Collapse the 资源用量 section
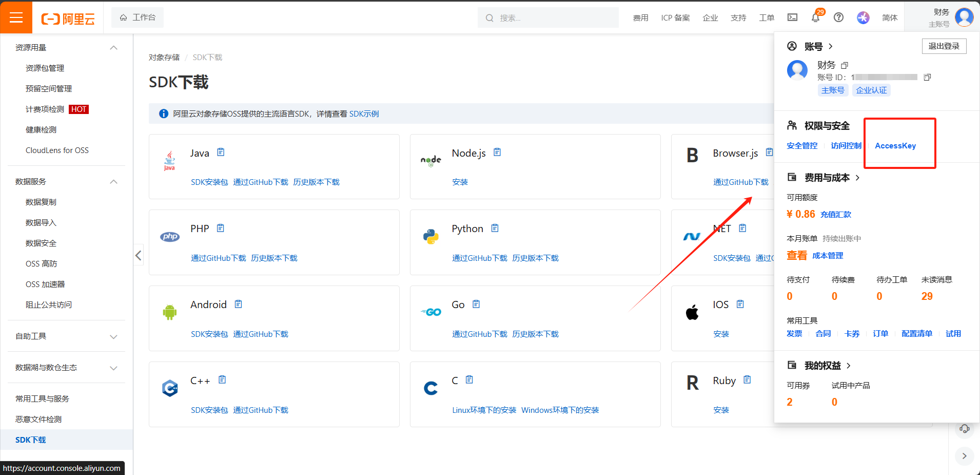Image resolution: width=980 pixels, height=475 pixels. [x=114, y=48]
